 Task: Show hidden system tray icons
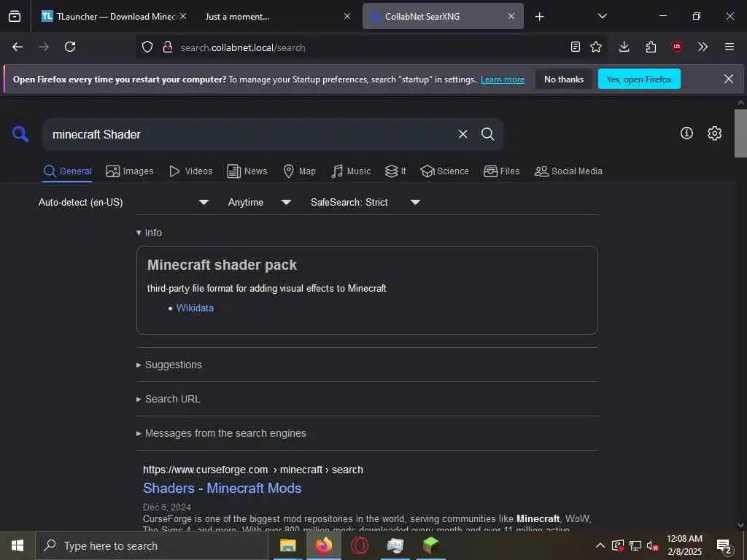coord(600,545)
